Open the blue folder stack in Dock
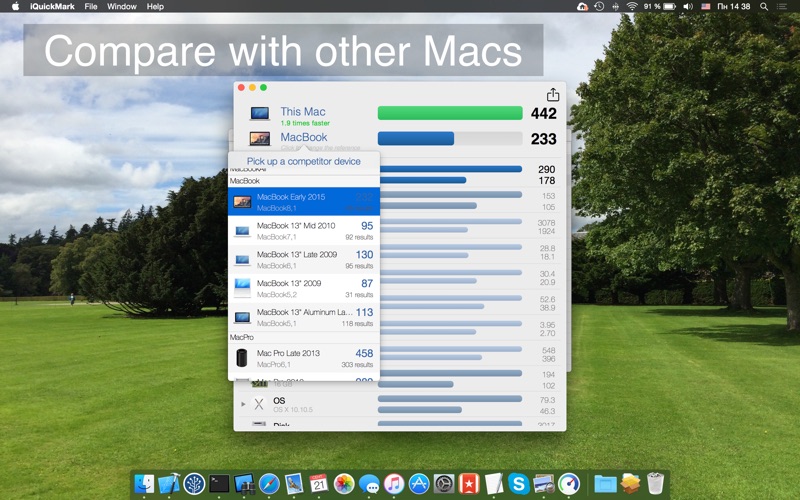This screenshot has width=800, height=500. (606, 483)
